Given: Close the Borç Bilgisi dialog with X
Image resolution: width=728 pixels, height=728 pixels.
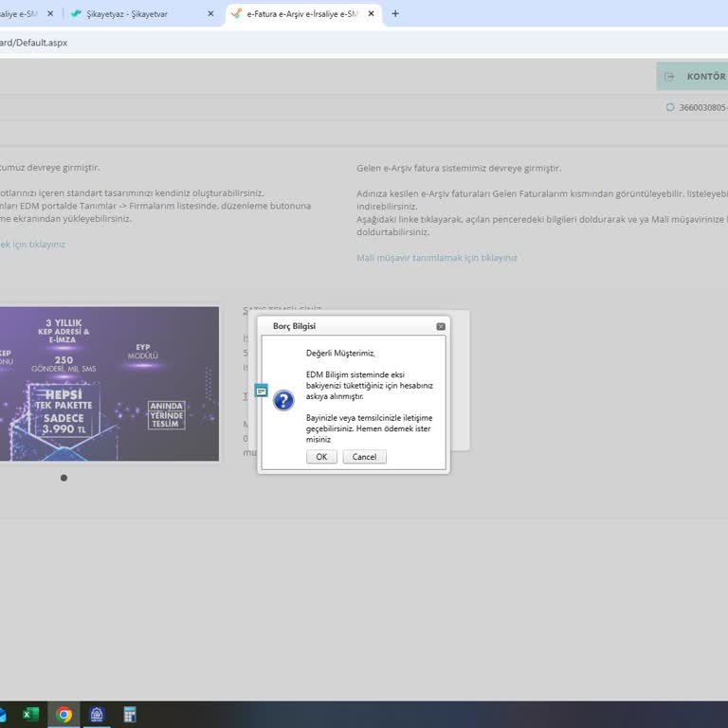Looking at the screenshot, I should 441,326.
